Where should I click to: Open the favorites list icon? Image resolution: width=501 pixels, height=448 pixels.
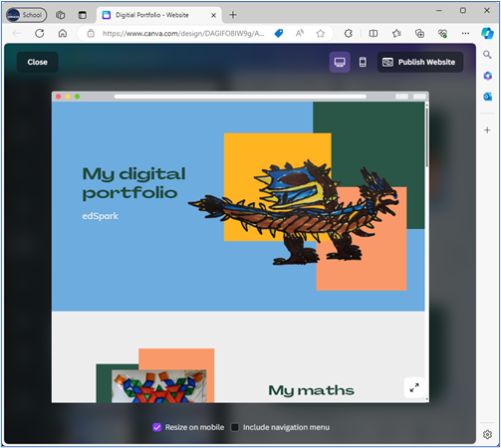tap(396, 33)
